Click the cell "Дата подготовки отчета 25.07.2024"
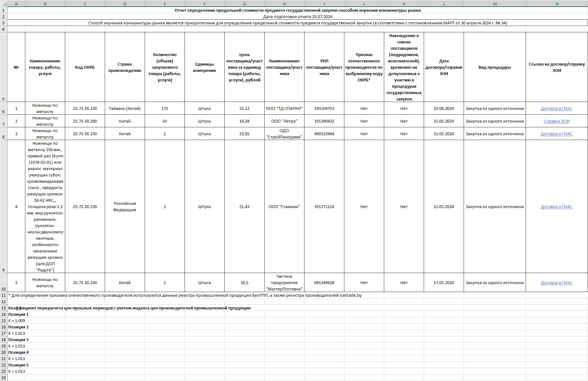Viewport: 588px width, 381px height. click(297, 16)
